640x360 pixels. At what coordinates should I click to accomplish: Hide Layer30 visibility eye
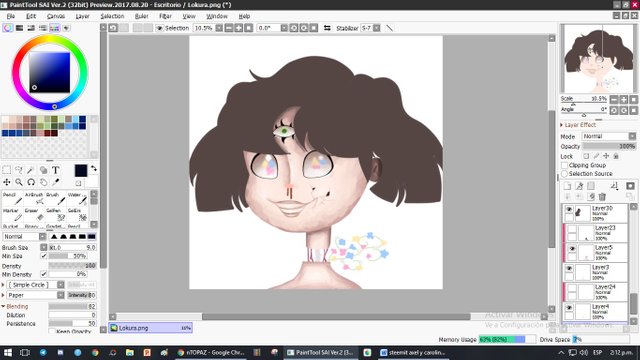569,209
